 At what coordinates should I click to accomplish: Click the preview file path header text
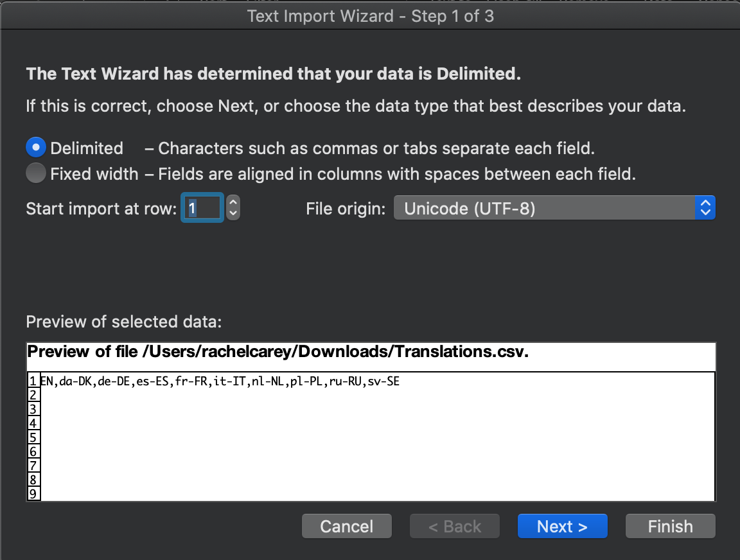pos(278,351)
